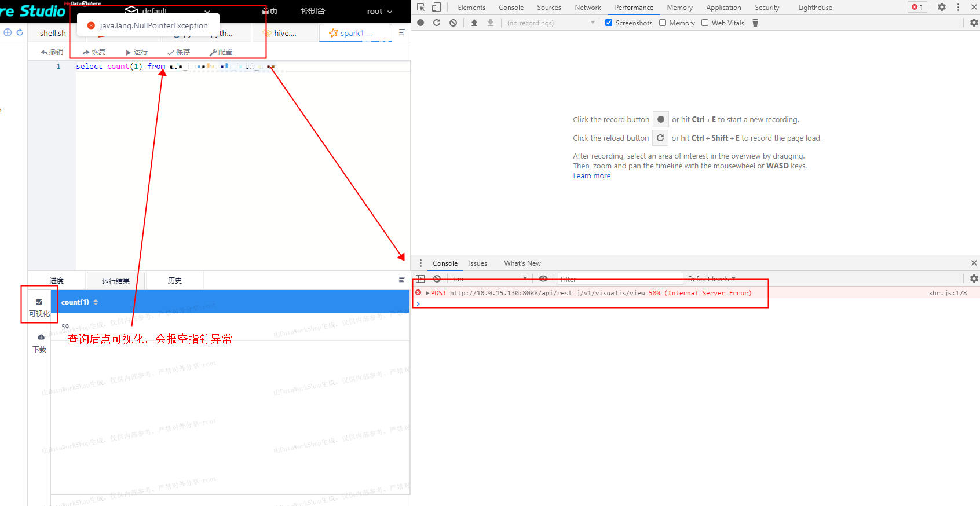Uncheck the Screenshots checkbox

[609, 23]
